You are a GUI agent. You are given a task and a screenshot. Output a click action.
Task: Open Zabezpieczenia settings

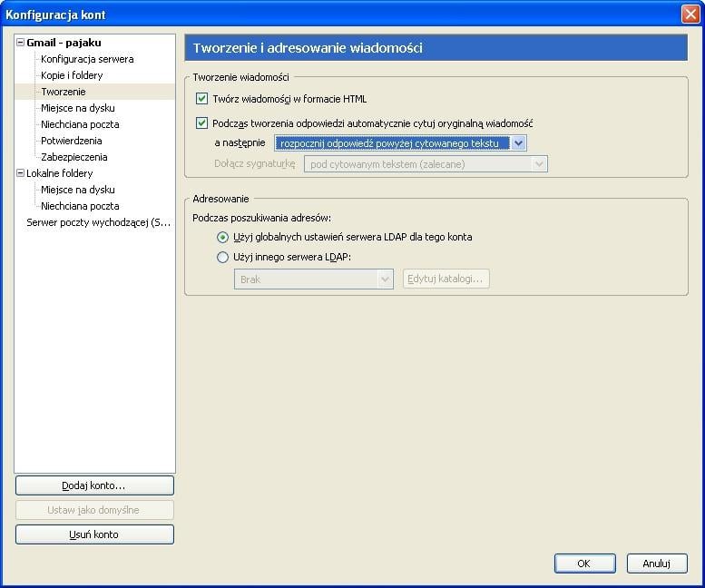[x=74, y=157]
